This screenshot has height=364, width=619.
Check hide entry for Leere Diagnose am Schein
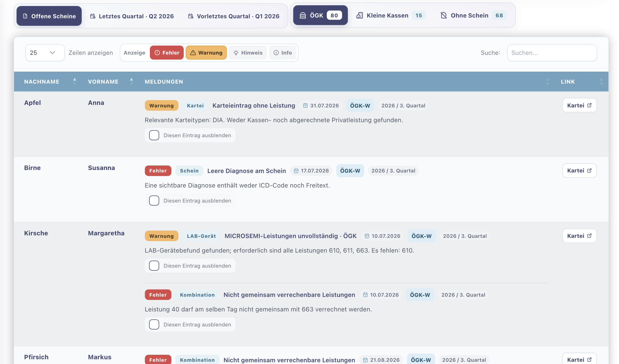pos(154,201)
